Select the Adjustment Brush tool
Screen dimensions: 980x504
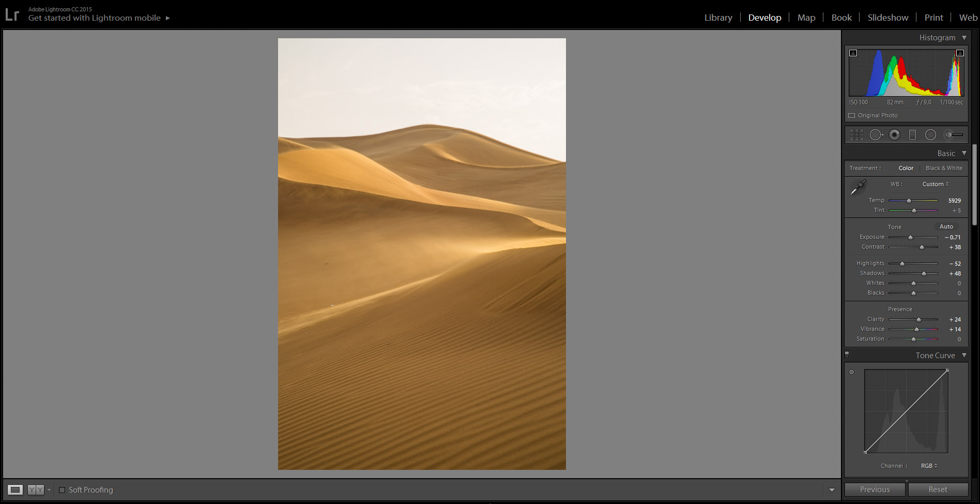point(954,135)
